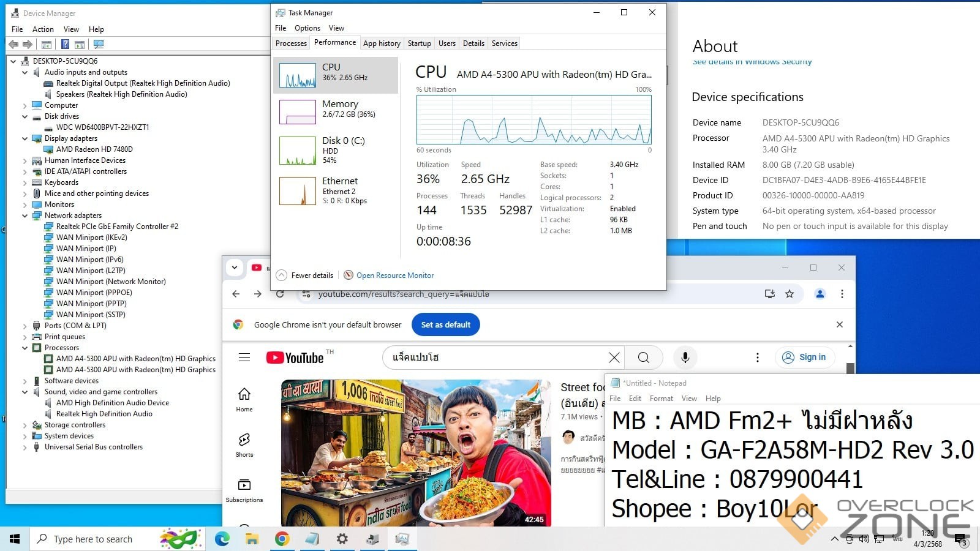The image size is (980, 551).
Task: Open Resource Monitor link
Action: [x=394, y=275]
